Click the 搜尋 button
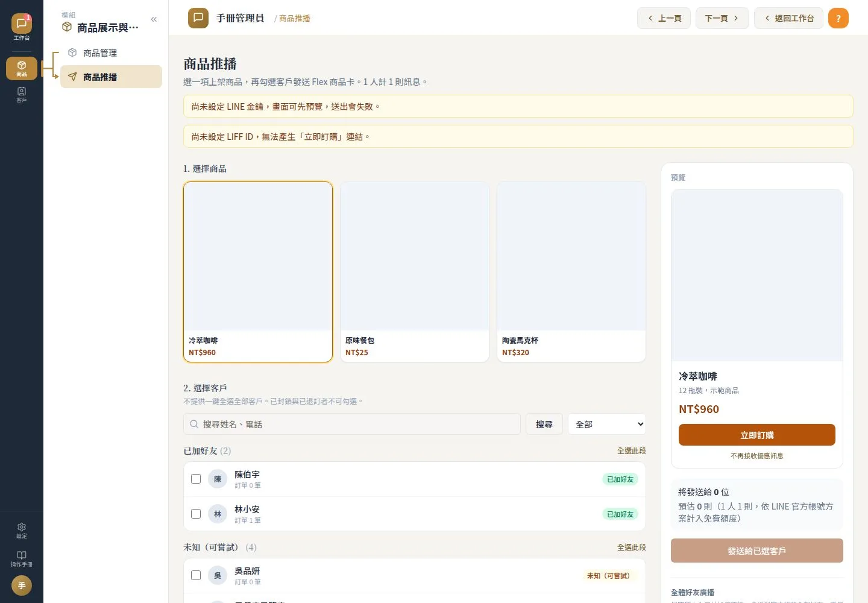 [x=544, y=424]
